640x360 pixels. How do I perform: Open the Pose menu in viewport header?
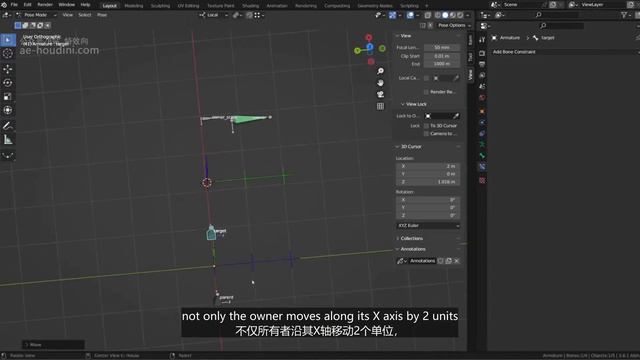point(102,15)
